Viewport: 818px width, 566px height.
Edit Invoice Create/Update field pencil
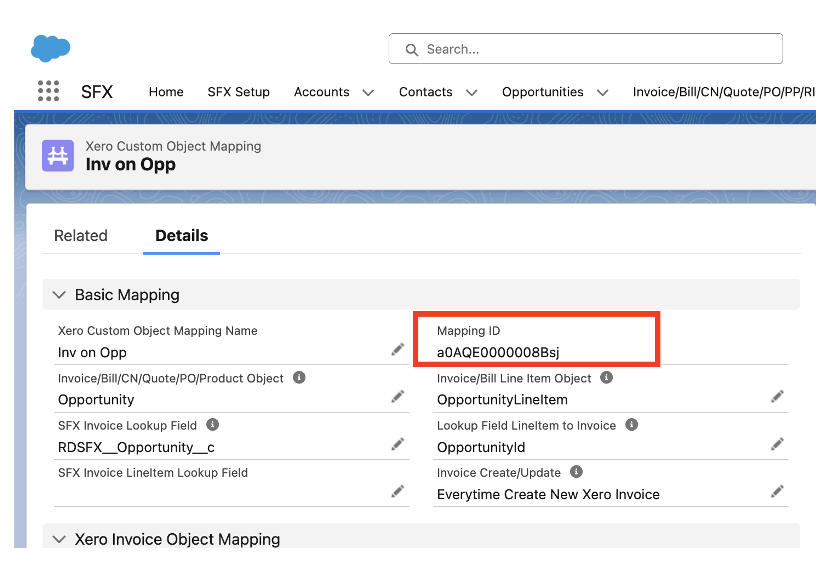tap(777, 491)
